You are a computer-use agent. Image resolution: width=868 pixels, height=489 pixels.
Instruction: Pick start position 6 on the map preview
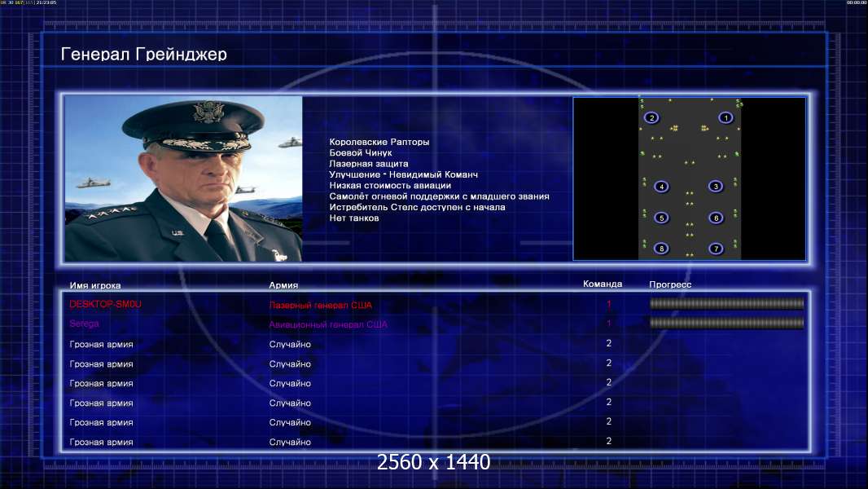pos(715,218)
